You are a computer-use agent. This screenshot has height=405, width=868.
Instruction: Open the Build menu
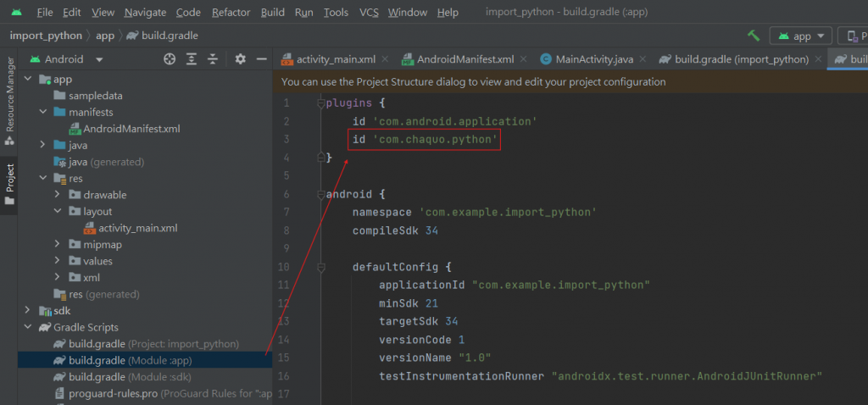pyautogui.click(x=272, y=12)
